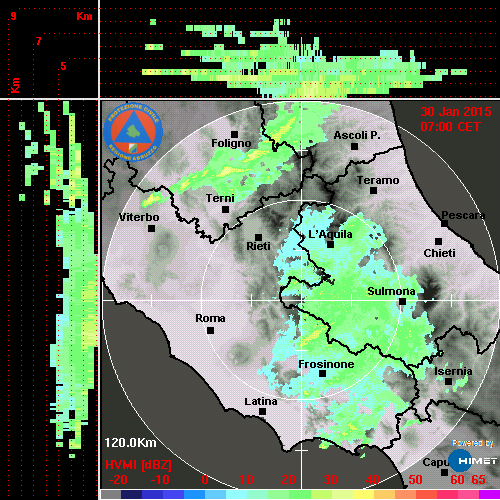Click the Chieti city marker square
This screenshot has width=500, height=500.
pyautogui.click(x=439, y=241)
